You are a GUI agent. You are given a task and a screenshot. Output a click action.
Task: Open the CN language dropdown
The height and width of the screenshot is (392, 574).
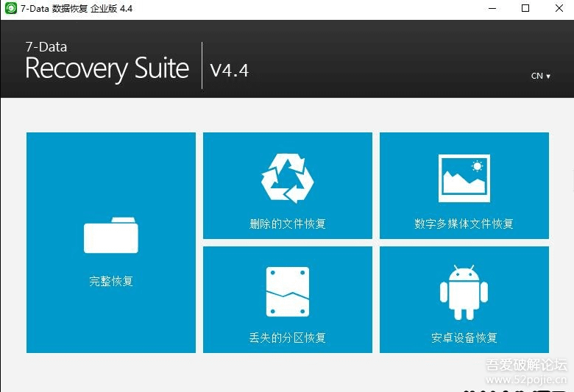pos(541,76)
